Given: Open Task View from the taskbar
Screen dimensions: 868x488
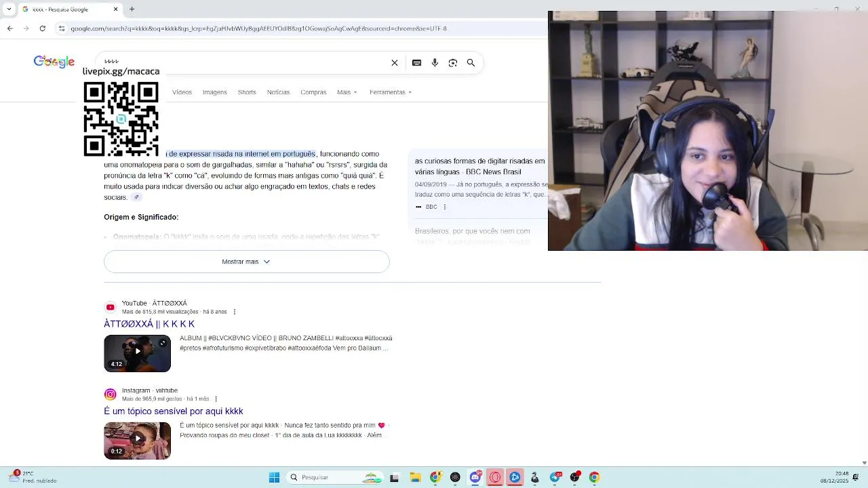Looking at the screenshot, I should [394, 477].
